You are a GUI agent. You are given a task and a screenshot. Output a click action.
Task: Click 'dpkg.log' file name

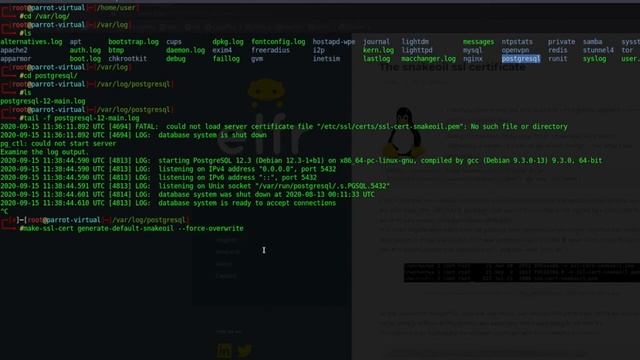tap(228, 42)
